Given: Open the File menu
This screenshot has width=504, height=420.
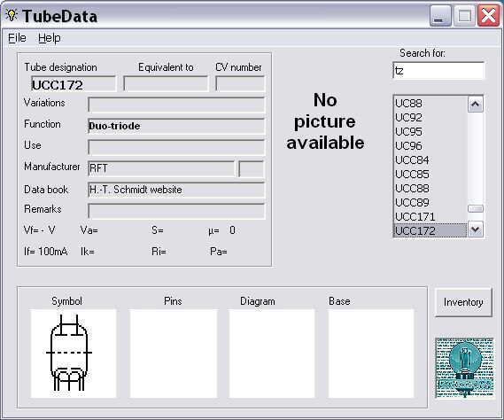Looking at the screenshot, I should pyautogui.click(x=17, y=38).
